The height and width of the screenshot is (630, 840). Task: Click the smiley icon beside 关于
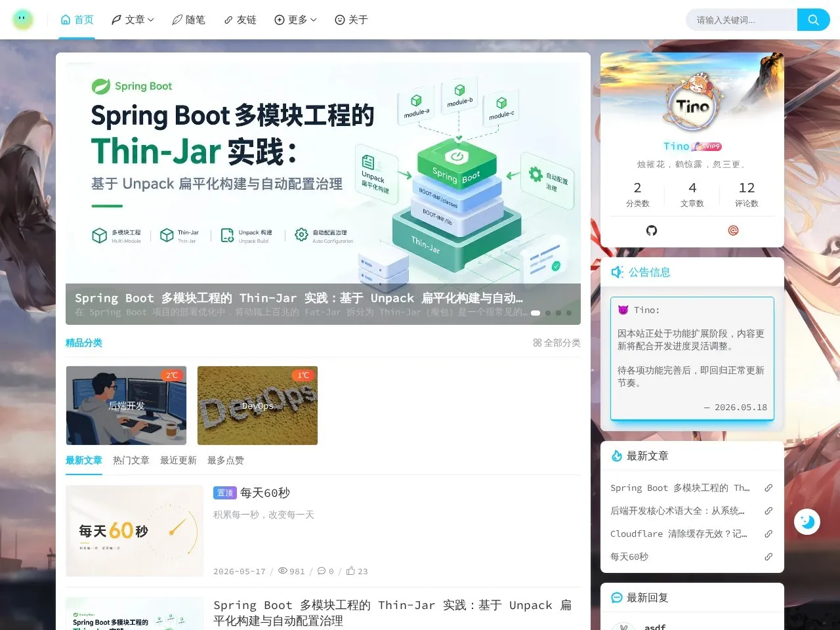click(x=340, y=20)
